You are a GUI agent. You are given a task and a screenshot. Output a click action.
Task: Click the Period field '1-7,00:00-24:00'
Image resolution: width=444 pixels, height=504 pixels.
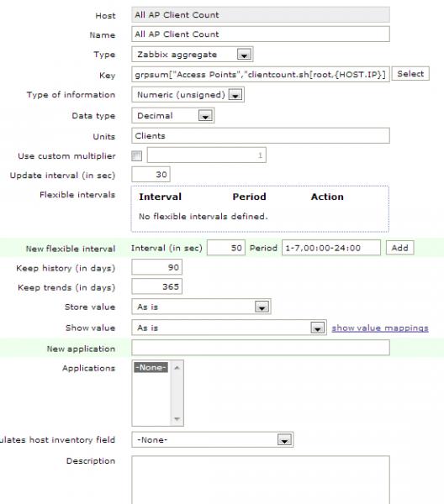(x=331, y=248)
